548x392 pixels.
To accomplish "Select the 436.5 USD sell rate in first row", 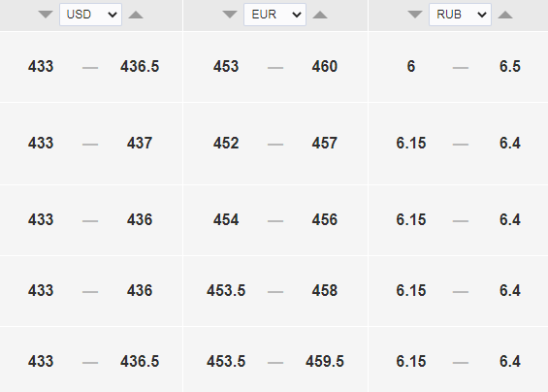I will point(140,66).
